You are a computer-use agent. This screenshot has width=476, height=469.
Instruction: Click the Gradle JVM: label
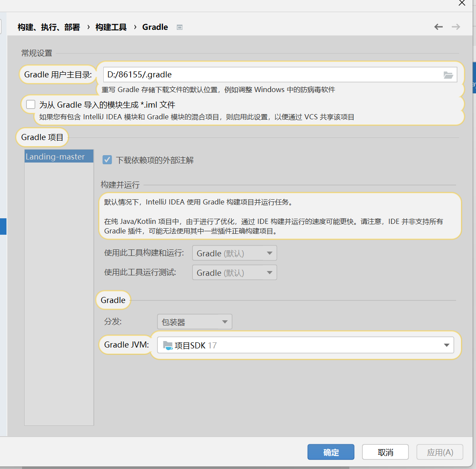click(126, 345)
